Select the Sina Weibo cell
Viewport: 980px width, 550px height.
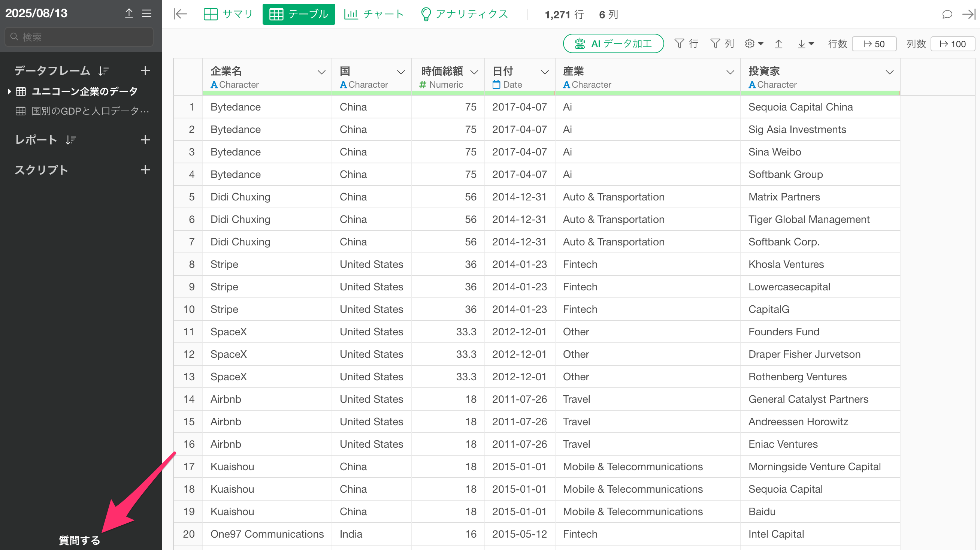[820, 152]
